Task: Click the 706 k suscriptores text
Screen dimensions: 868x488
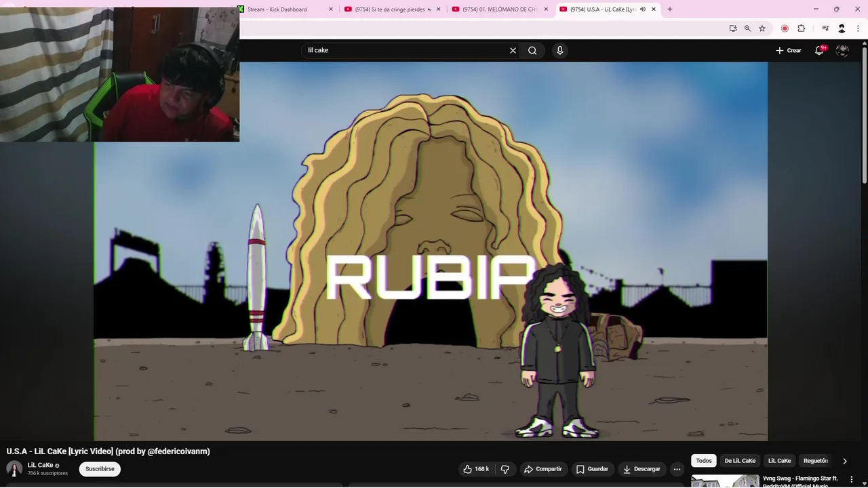Action: [47, 473]
